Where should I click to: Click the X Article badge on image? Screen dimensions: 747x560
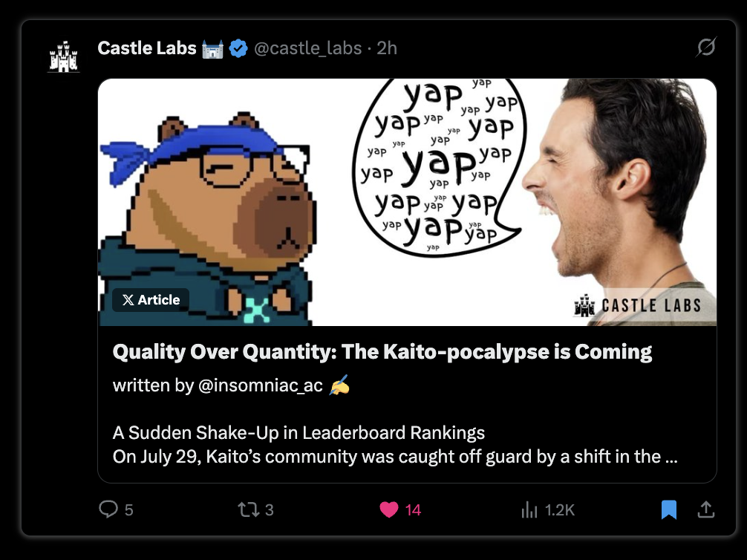151,300
